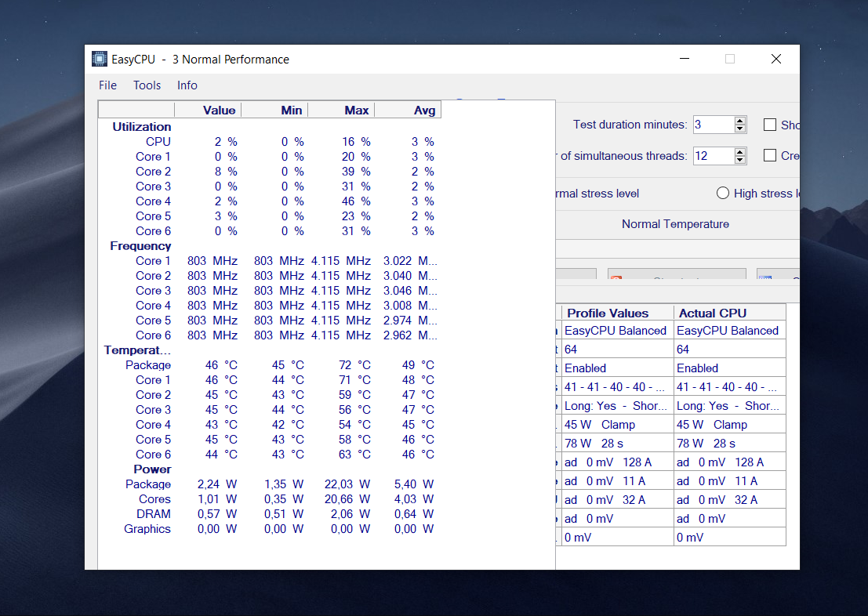868x616 pixels.
Task: Decrease test duration minutes with down arrow
Action: click(740, 129)
